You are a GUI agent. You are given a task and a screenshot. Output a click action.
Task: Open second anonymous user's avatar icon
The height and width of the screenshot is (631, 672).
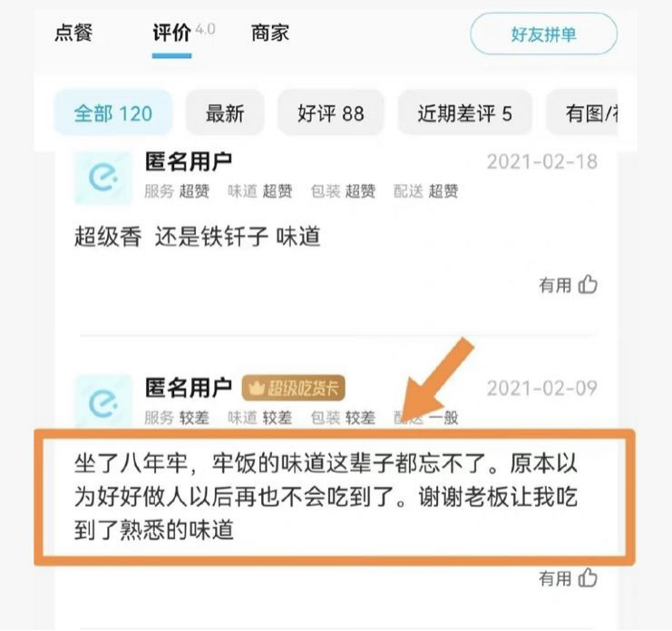click(103, 402)
